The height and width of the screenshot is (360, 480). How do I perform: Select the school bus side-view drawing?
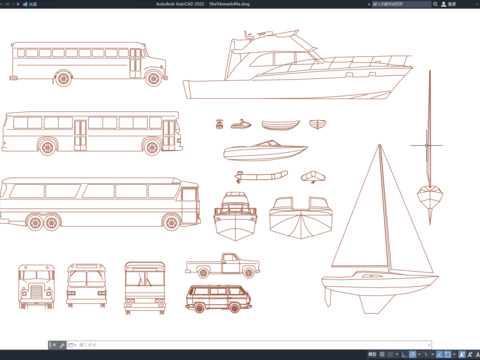tap(88, 64)
